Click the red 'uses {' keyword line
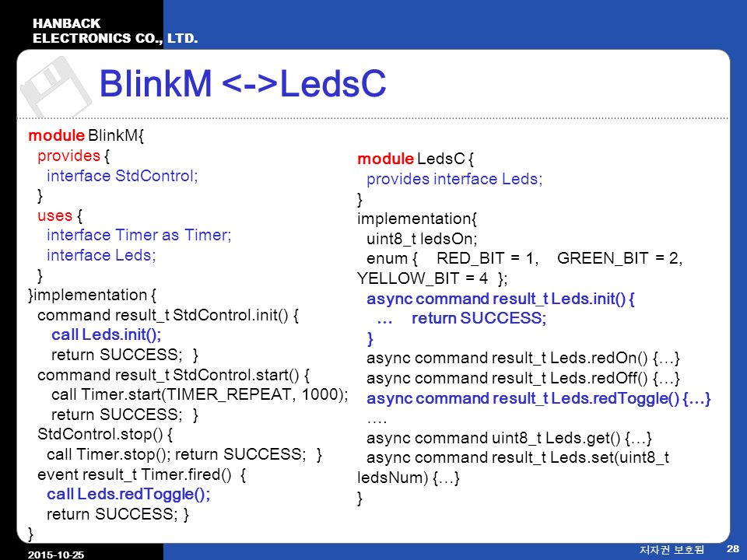Viewport: 747px width, 560px height. [x=60, y=215]
